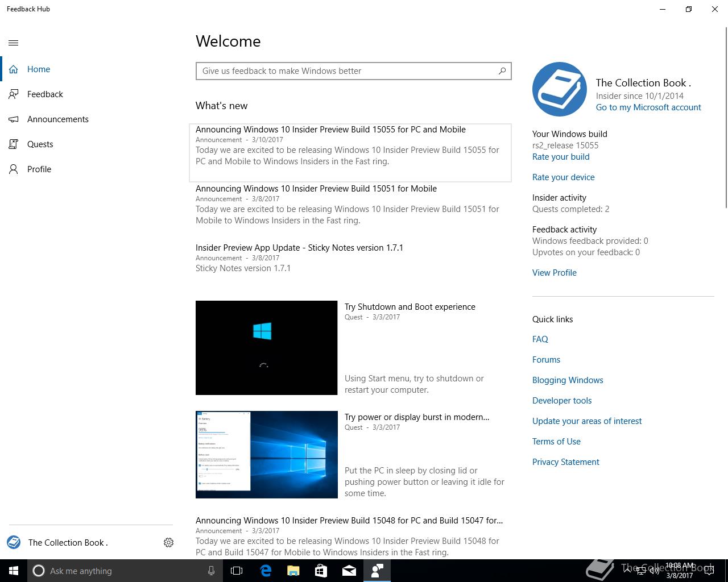Open File Explorer from taskbar
Screen dimensions: 728x582
[293, 571]
